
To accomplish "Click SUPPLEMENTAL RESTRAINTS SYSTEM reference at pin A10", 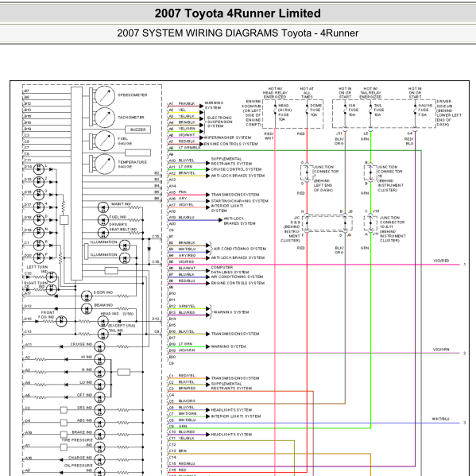I will 231,161.
